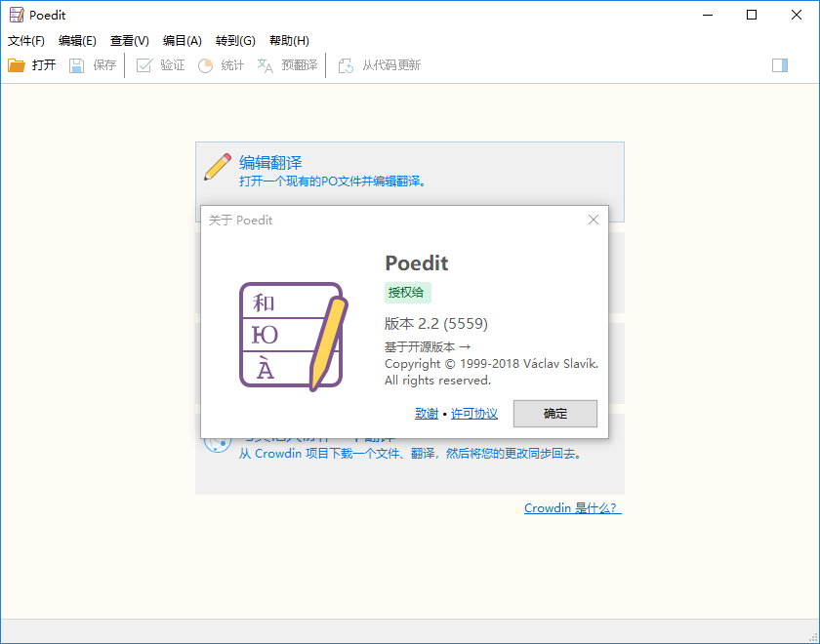Click the '版本 2.2 (5559)' text
The image size is (820, 644).
436,324
